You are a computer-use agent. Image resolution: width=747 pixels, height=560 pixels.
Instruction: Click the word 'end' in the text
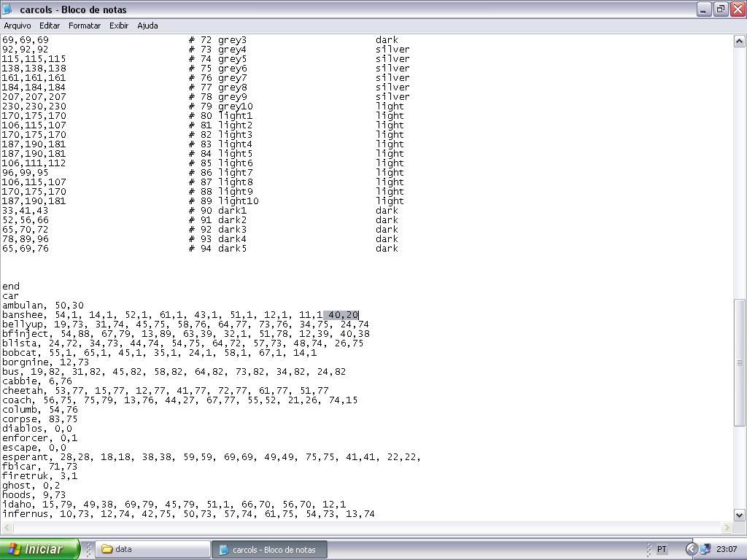tap(11, 287)
